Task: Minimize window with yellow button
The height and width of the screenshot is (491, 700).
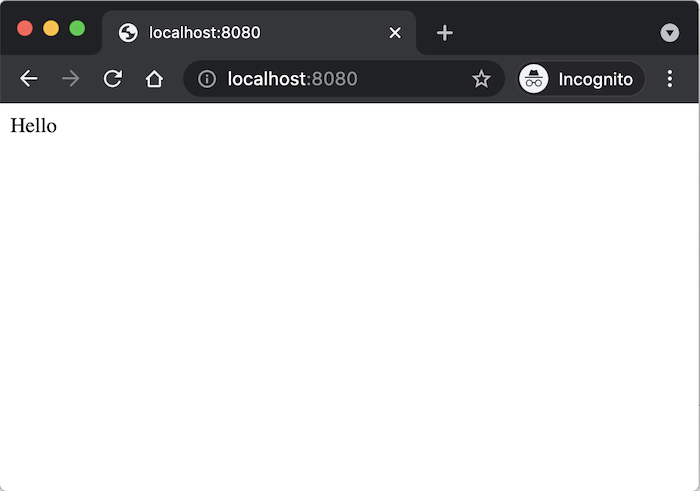Action: tap(51, 29)
